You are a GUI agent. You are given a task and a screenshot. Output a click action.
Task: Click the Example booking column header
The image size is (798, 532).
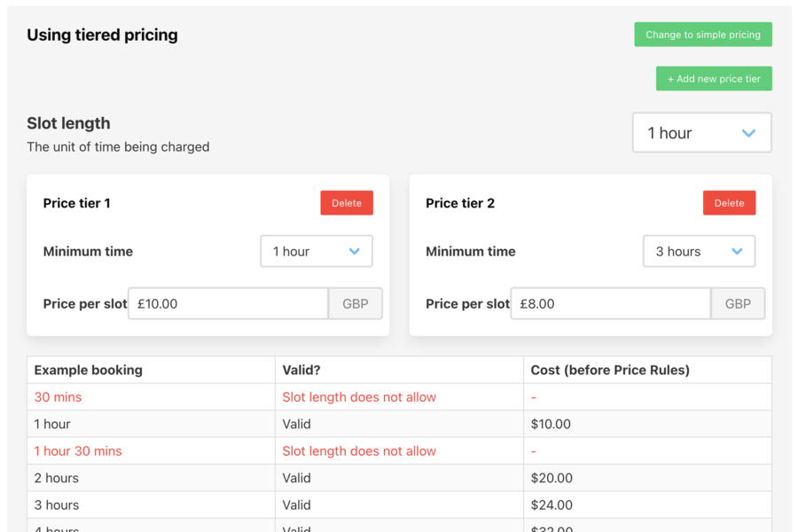click(91, 370)
